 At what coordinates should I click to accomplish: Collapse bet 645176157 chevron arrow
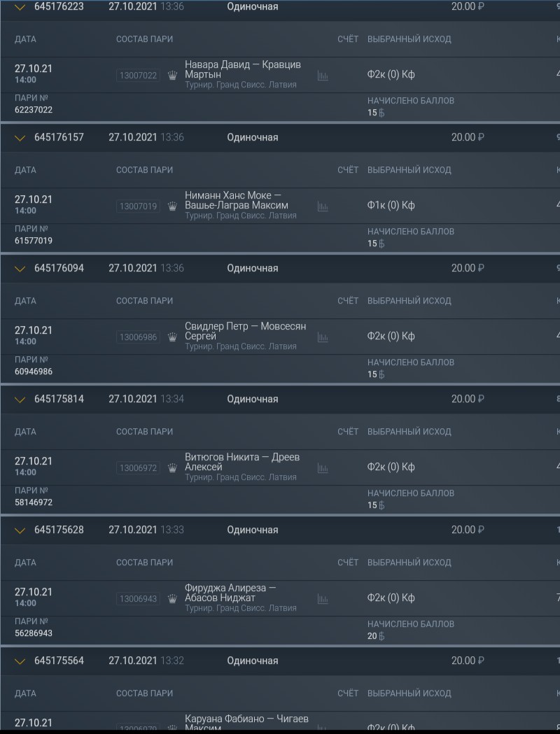pyautogui.click(x=20, y=138)
